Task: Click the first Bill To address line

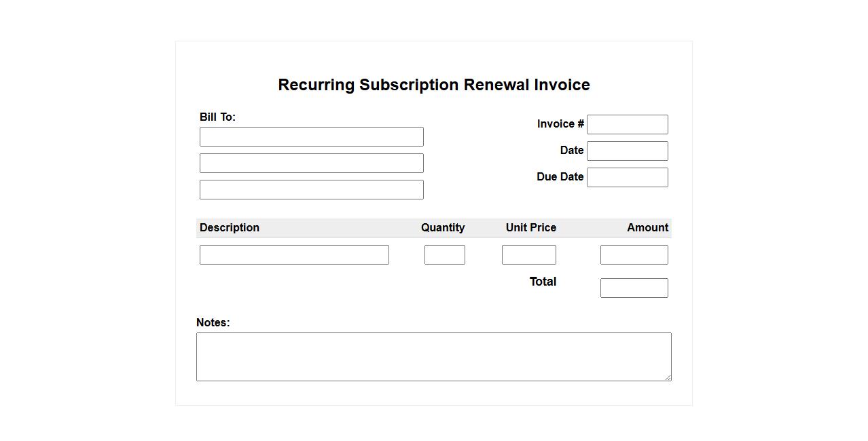Action: click(x=311, y=136)
